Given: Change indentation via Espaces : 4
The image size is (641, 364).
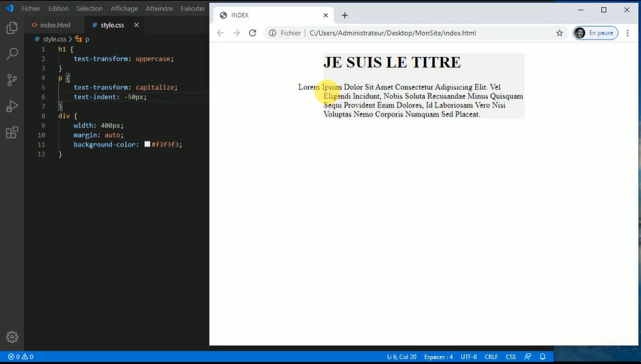Looking at the screenshot, I should click(x=438, y=357).
